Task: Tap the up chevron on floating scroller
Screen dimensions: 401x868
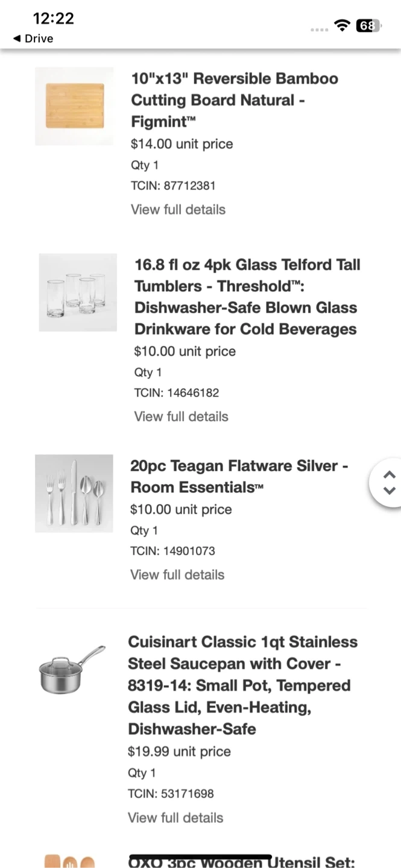Action: pos(390,474)
